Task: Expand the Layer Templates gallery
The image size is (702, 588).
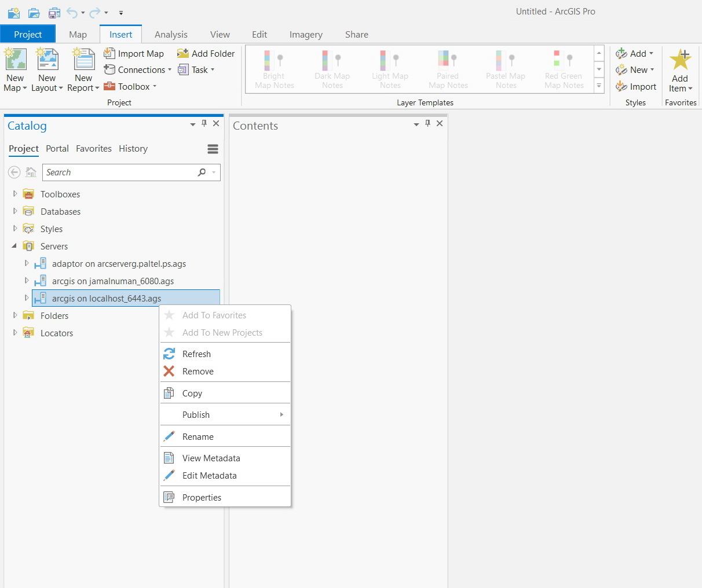Action: coord(599,86)
